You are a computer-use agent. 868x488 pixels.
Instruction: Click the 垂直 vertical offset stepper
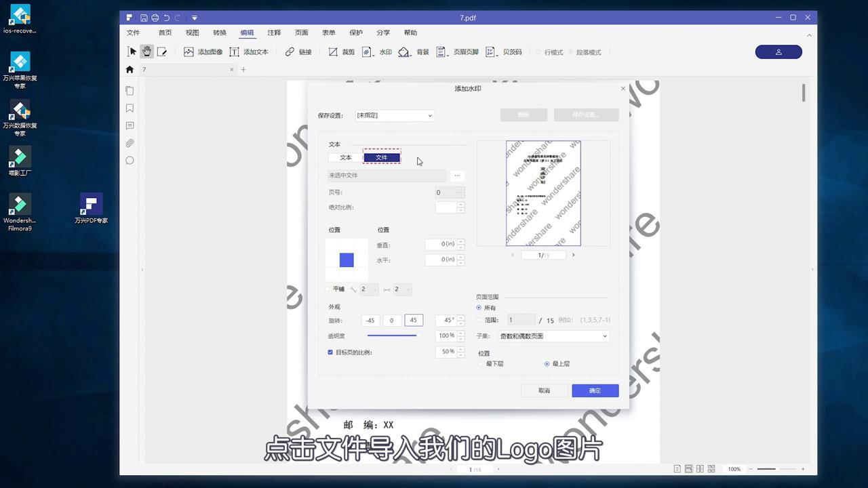[461, 245]
